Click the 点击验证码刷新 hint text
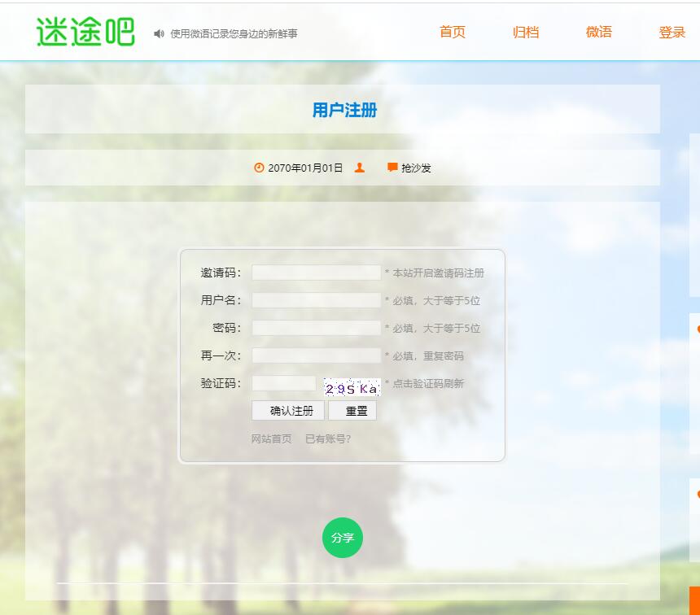Viewport: 700px width, 615px height. point(428,384)
